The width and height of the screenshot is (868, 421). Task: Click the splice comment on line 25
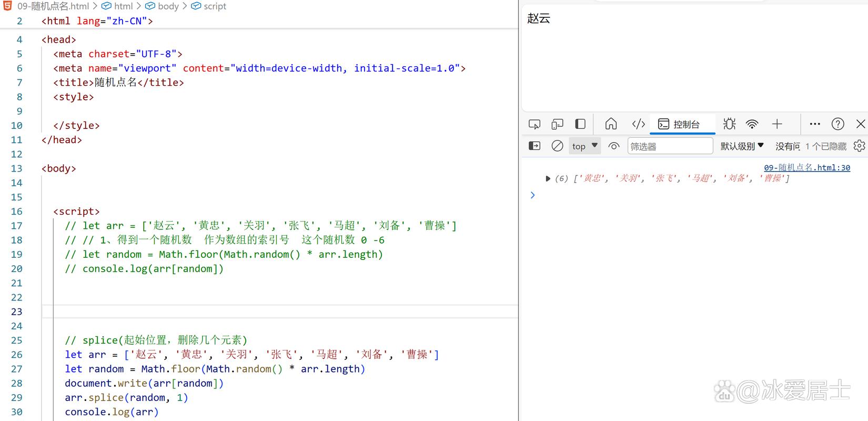[x=156, y=340]
